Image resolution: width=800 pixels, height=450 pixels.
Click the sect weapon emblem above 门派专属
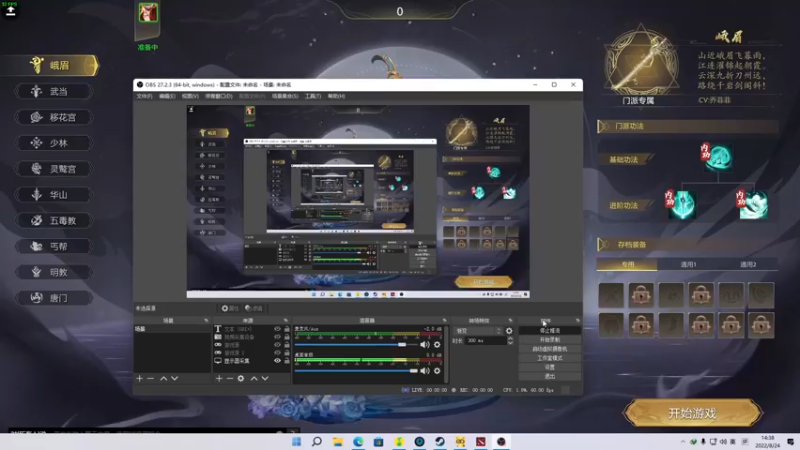641,62
